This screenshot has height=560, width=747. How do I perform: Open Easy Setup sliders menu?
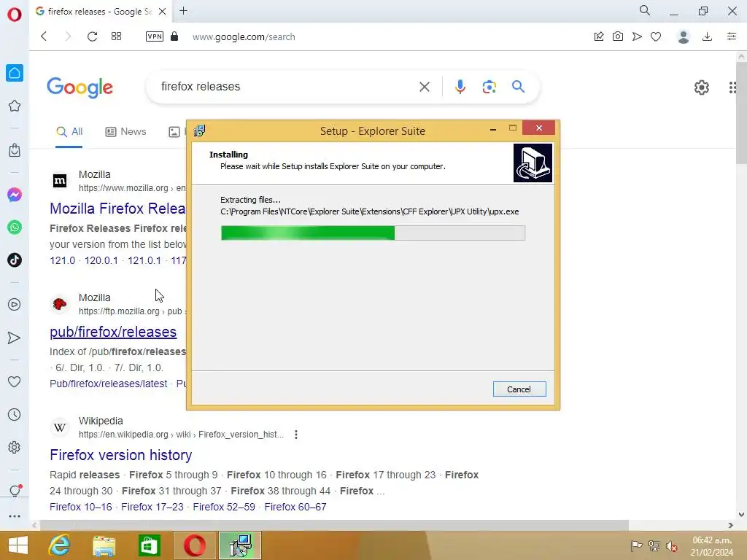[x=732, y=36]
